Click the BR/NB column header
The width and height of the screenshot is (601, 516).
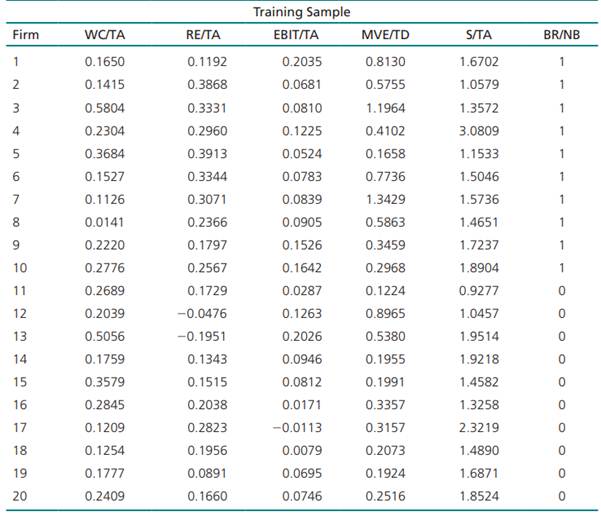click(562, 37)
